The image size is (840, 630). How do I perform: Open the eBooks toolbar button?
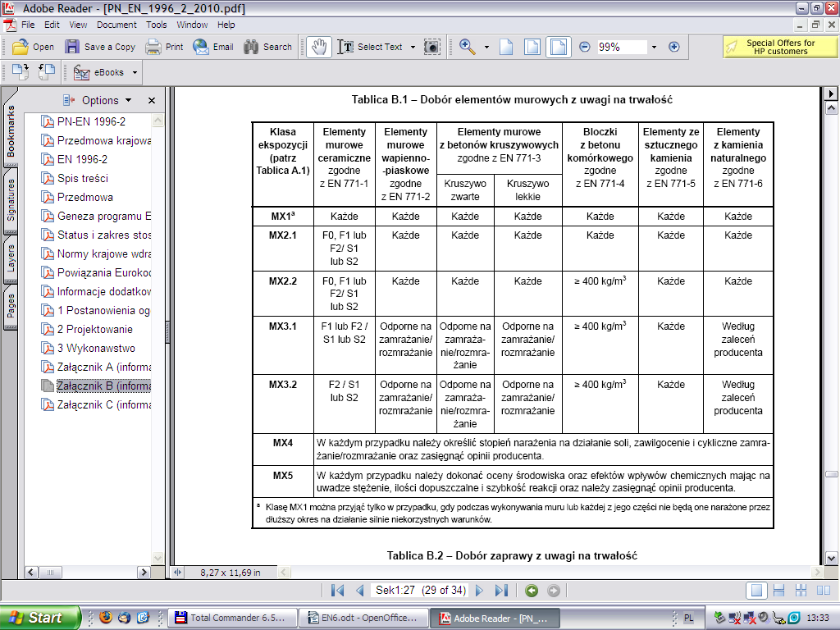98,72
